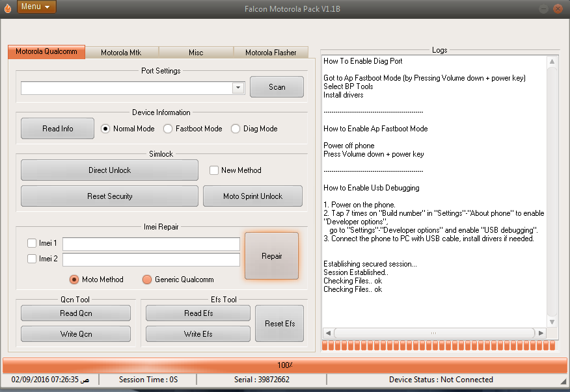This screenshot has width=570, height=392.
Task: Click the Session Time : 0S status entry
Action: (x=148, y=380)
